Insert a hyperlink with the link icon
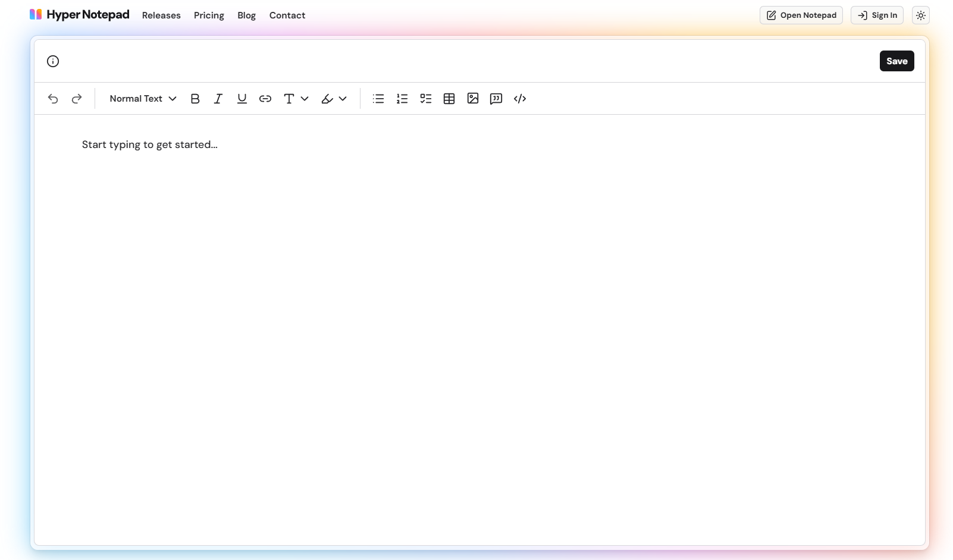The image size is (953, 560). point(265,99)
